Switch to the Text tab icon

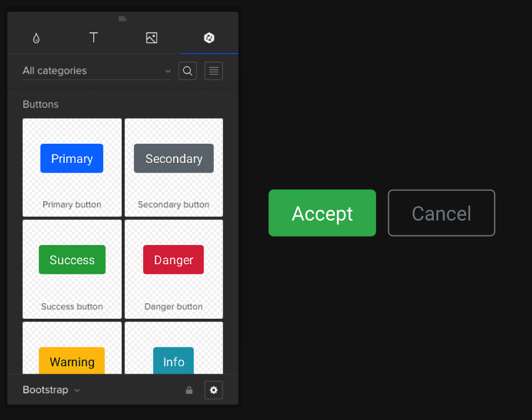coord(94,38)
